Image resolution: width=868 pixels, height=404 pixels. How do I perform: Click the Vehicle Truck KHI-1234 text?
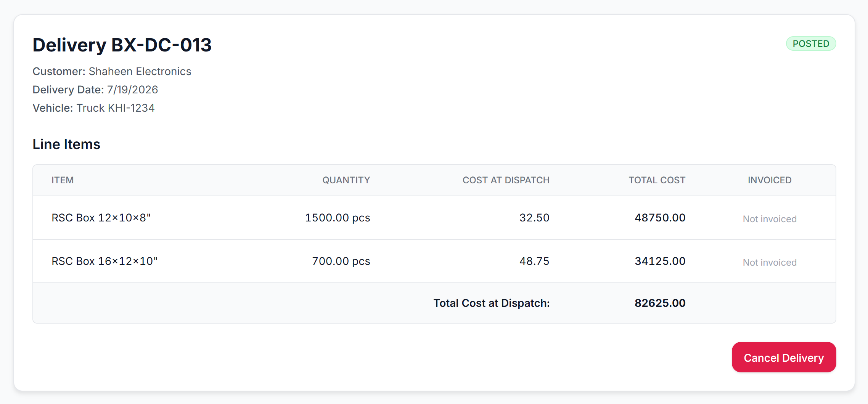click(94, 108)
